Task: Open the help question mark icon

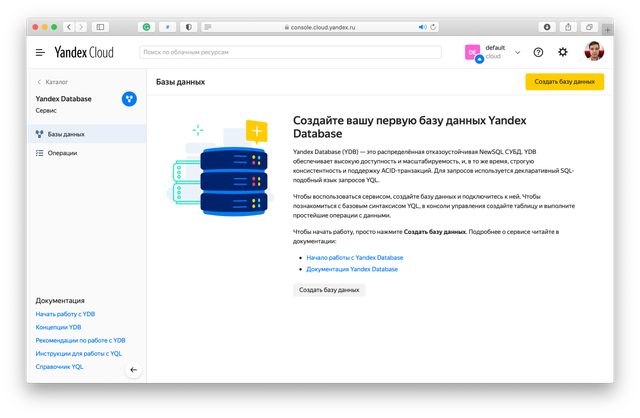Action: [x=539, y=52]
